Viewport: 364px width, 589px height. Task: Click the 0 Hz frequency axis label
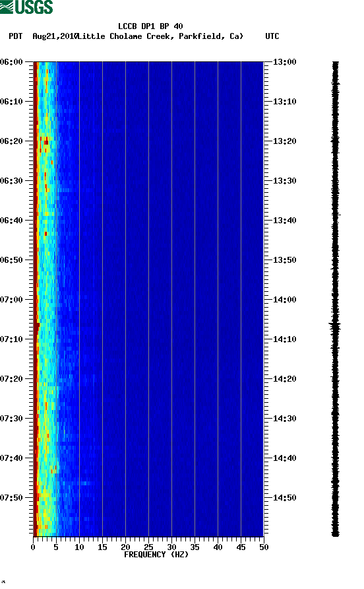coord(33,547)
